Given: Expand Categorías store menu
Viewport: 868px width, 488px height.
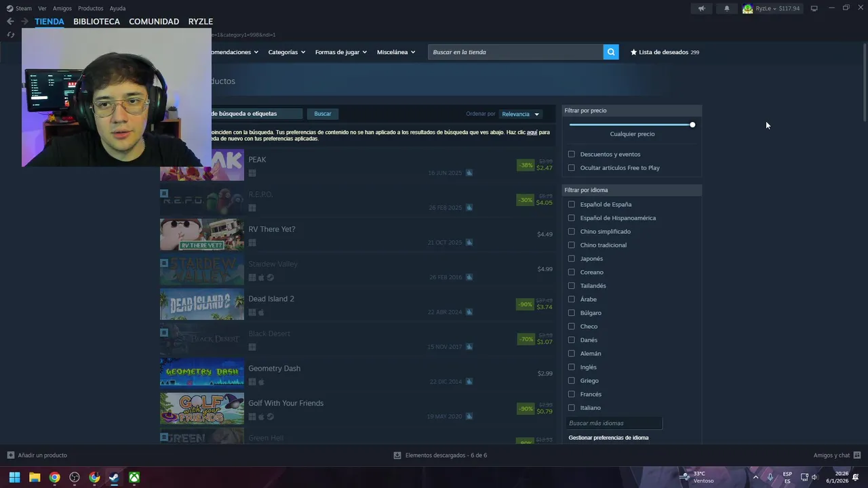Looking at the screenshot, I should click(x=286, y=52).
